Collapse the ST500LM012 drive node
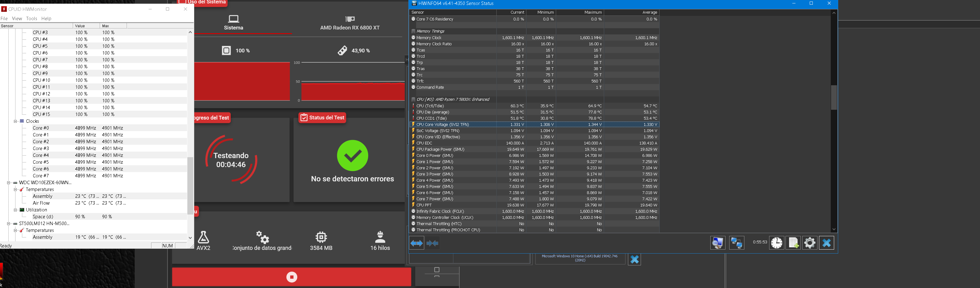This screenshot has width=980, height=288. 8,224
